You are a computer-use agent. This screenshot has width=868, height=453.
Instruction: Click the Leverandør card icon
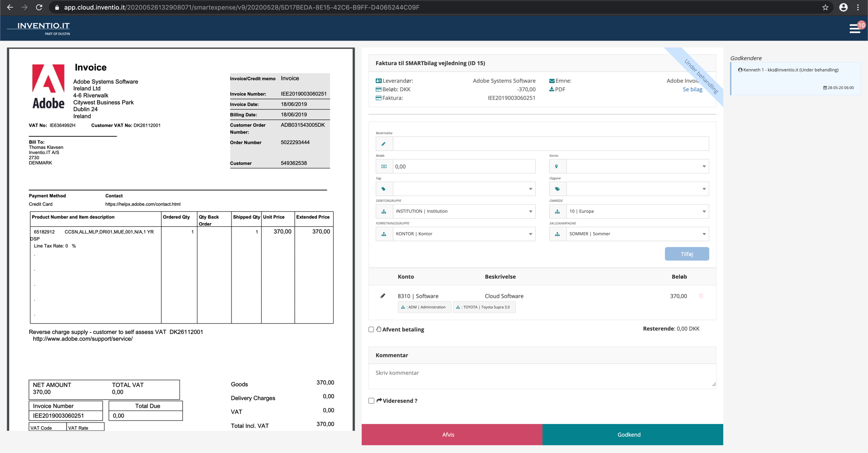pyautogui.click(x=379, y=81)
